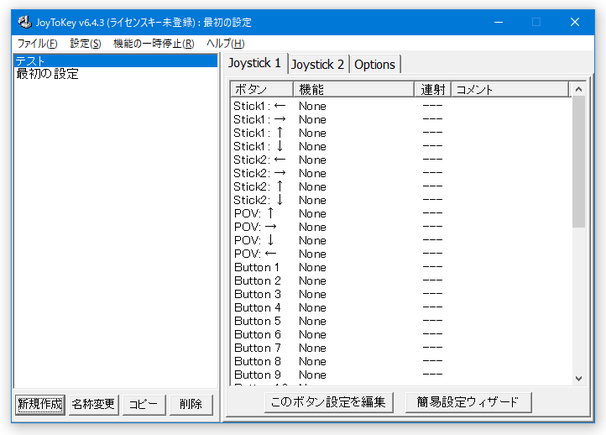Select the Stick2: ↓ row
This screenshot has height=435, width=606.
tap(401, 200)
